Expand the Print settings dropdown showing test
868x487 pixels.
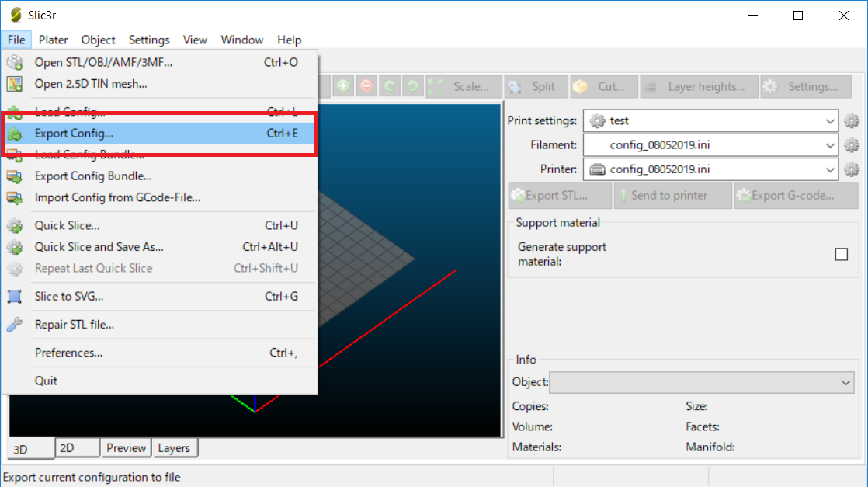coord(711,121)
